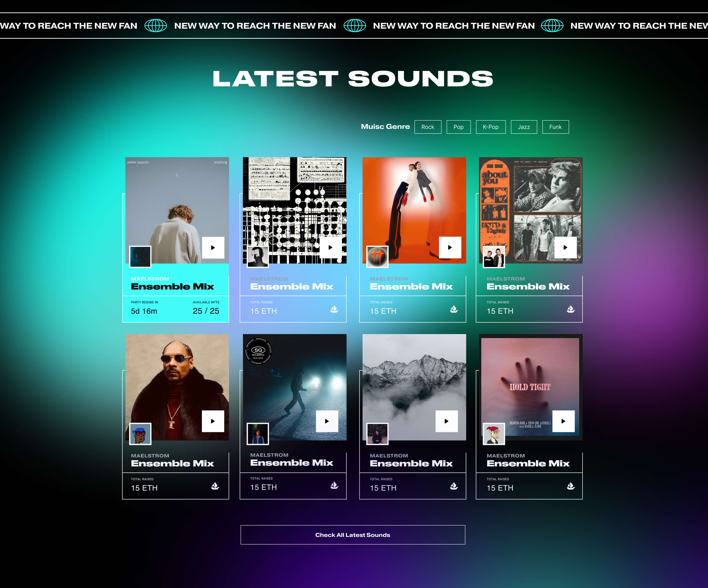This screenshot has width=708, height=588.
Task: Filter sounds by Pop genre
Action: [458, 127]
